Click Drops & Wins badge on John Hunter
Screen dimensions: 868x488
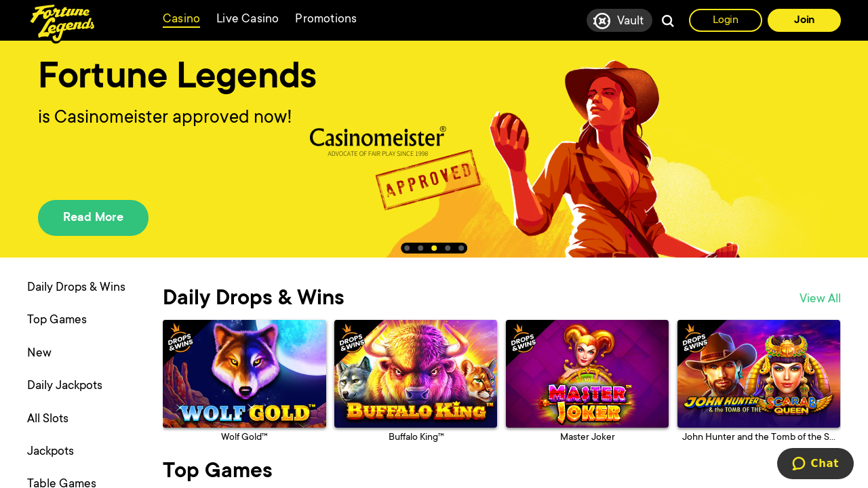click(x=695, y=337)
